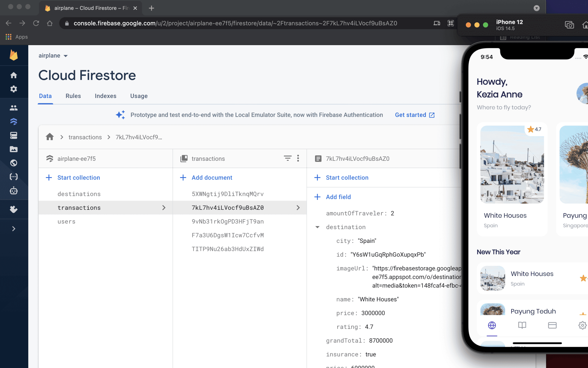Select document TITP9Nu26ab3HdUxZIWd

tap(240, 249)
